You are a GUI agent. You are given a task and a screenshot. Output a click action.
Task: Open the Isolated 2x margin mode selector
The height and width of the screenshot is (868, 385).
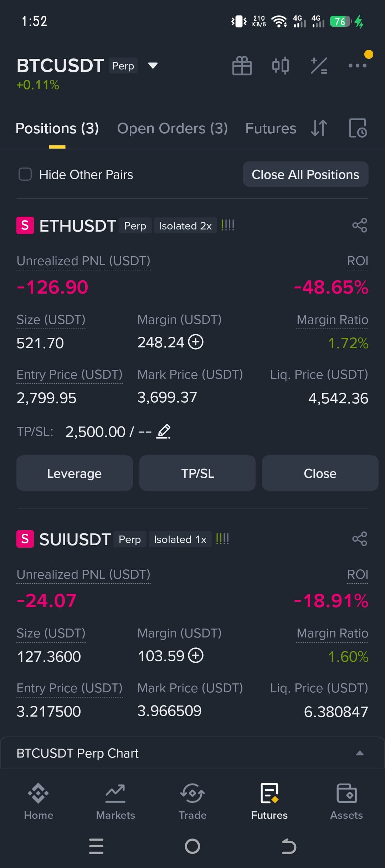tap(185, 226)
